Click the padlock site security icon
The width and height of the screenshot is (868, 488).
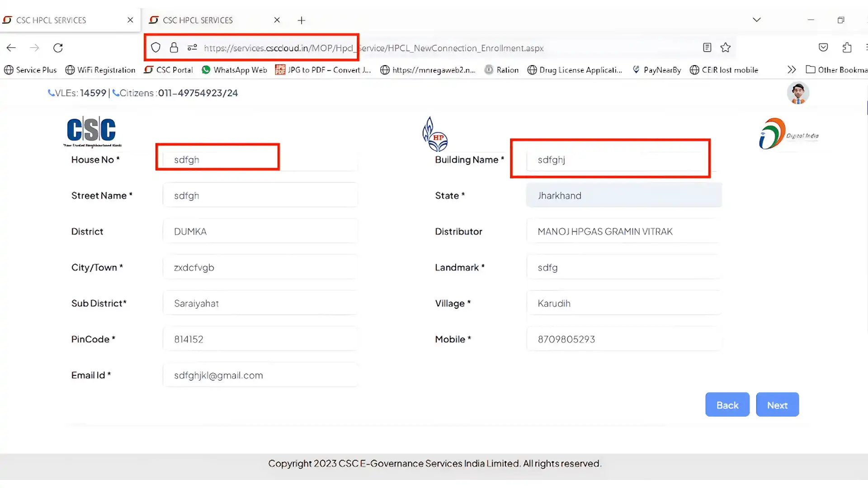174,47
